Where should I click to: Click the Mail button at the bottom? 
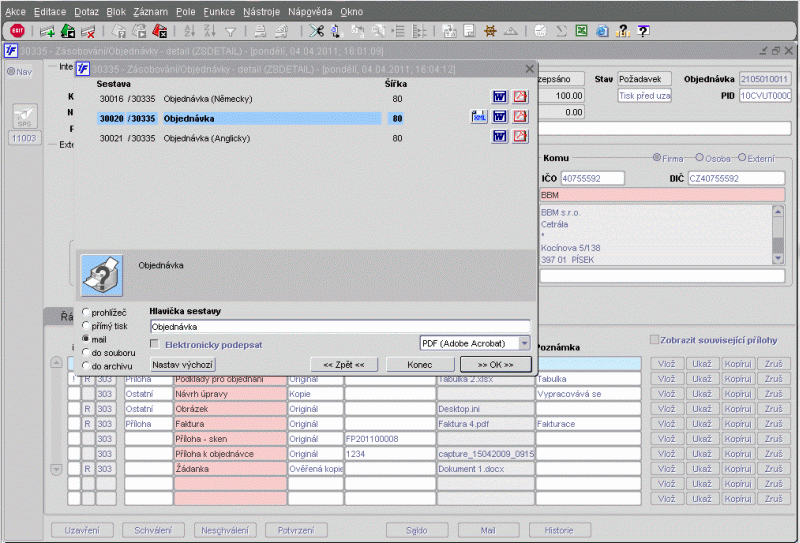tap(488, 530)
